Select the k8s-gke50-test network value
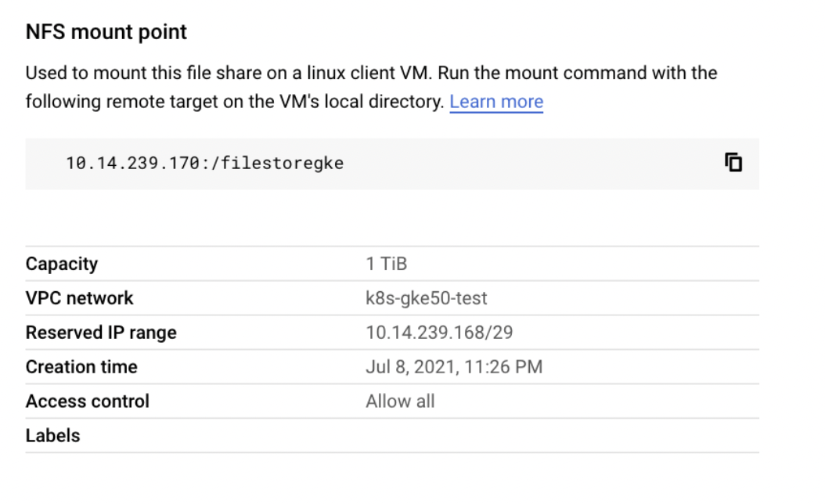This screenshot has width=825, height=504. [426, 298]
